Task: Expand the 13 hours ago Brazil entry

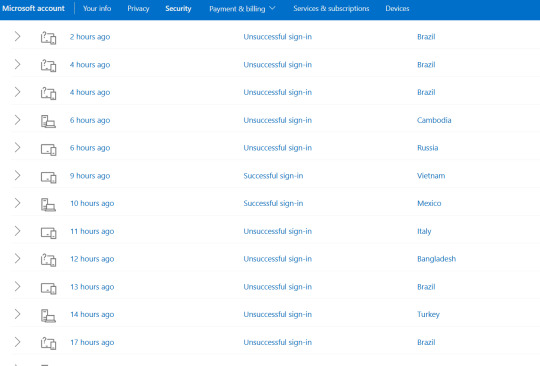Action: pyautogui.click(x=17, y=286)
